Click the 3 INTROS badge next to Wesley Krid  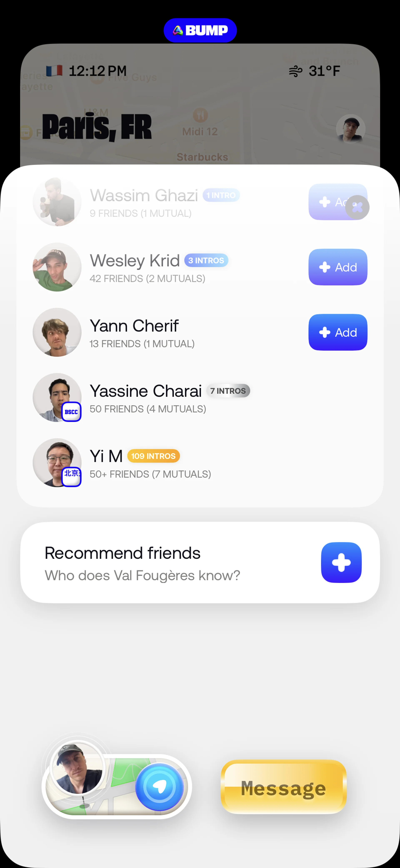(206, 260)
